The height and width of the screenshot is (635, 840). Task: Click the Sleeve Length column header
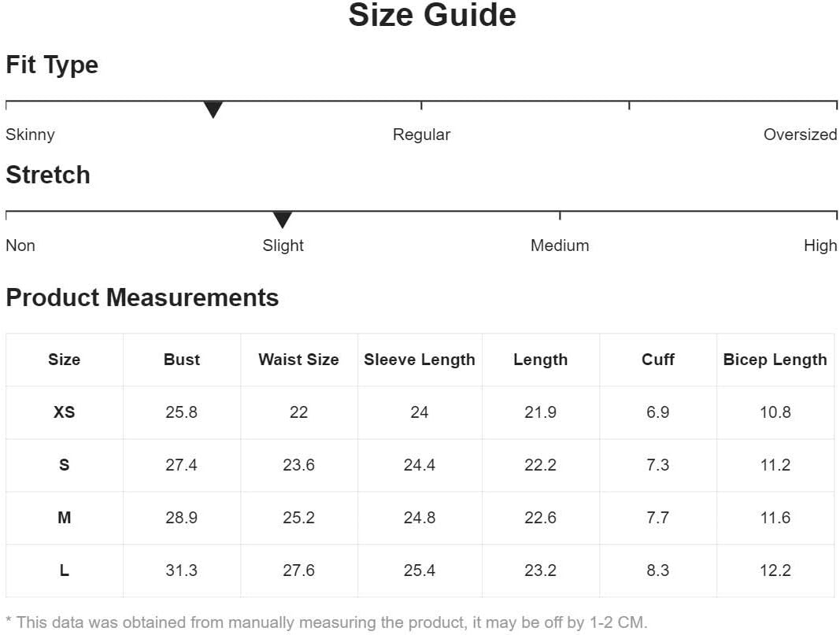point(420,360)
